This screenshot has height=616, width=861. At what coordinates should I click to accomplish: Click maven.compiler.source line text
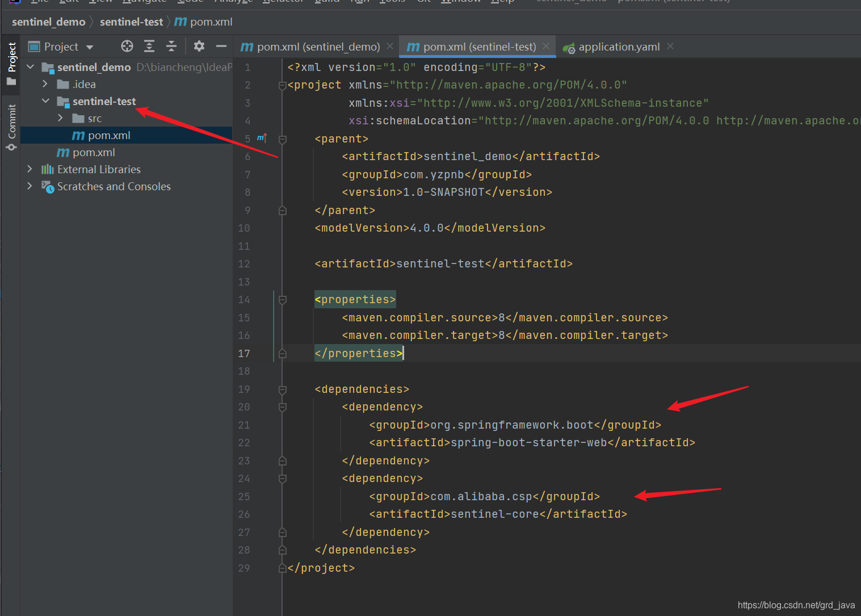505,318
